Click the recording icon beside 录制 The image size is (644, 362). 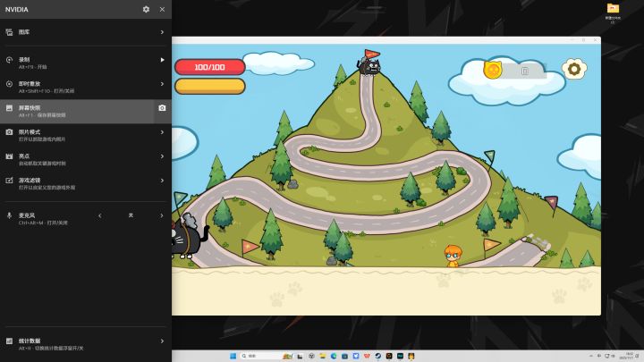[9, 60]
